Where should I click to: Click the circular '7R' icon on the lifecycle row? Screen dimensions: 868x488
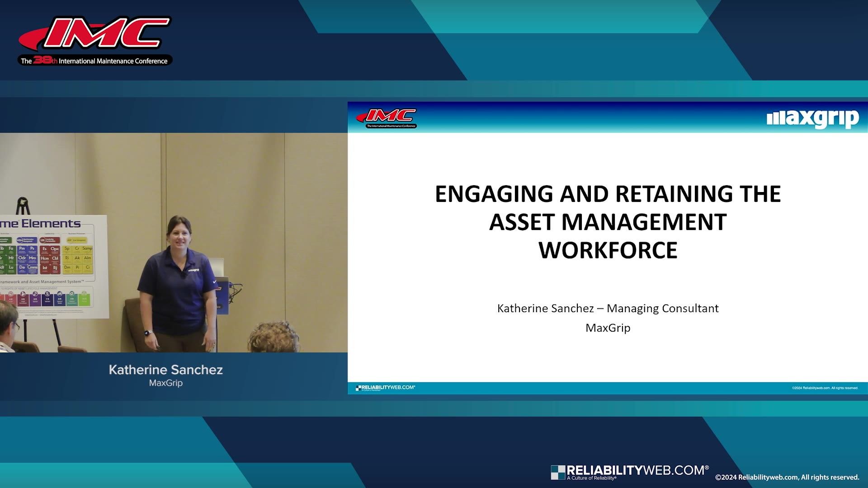pyautogui.click(x=47, y=294)
